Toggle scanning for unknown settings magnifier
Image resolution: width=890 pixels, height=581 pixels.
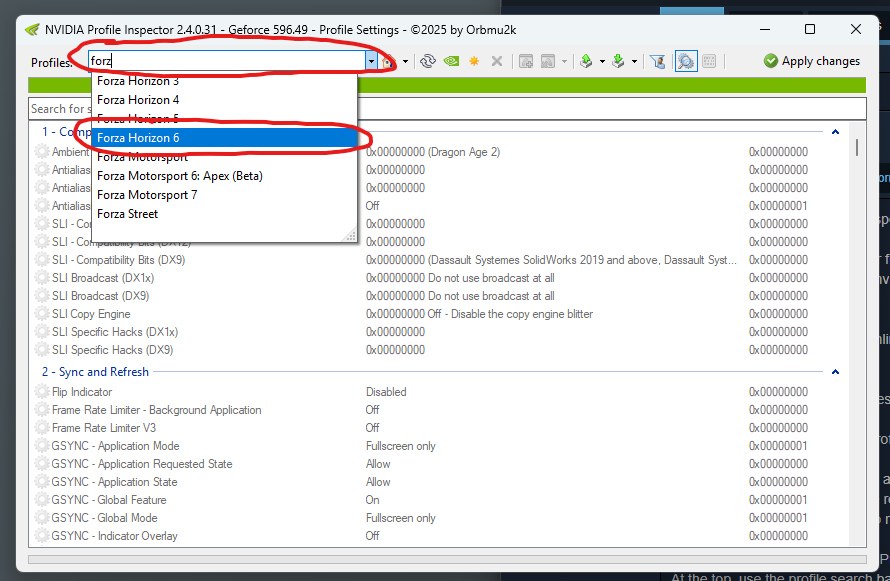pos(686,61)
